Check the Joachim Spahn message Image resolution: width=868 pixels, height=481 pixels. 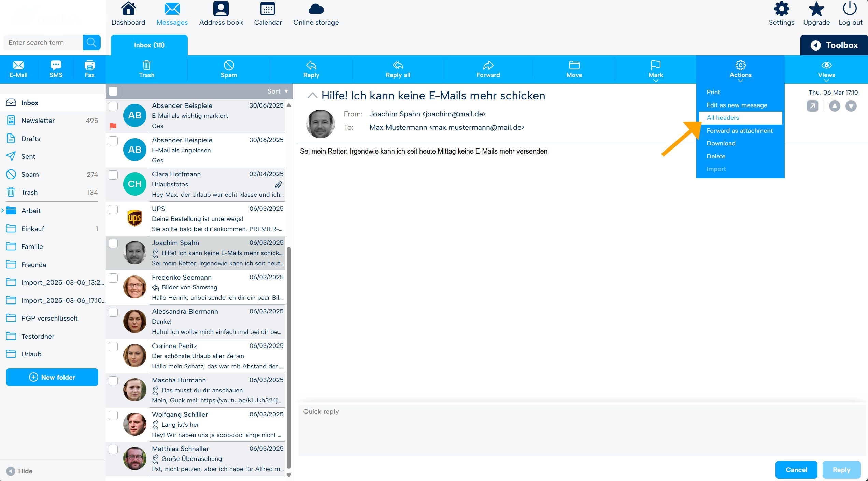[x=113, y=243]
